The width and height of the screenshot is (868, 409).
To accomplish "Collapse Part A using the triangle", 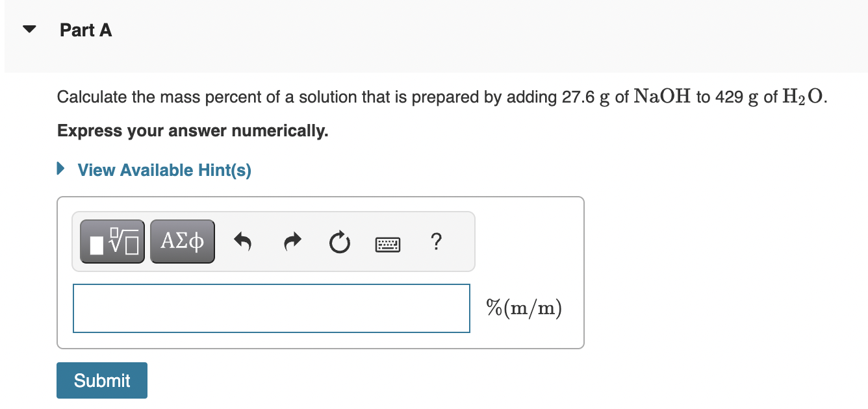I will pyautogui.click(x=29, y=29).
